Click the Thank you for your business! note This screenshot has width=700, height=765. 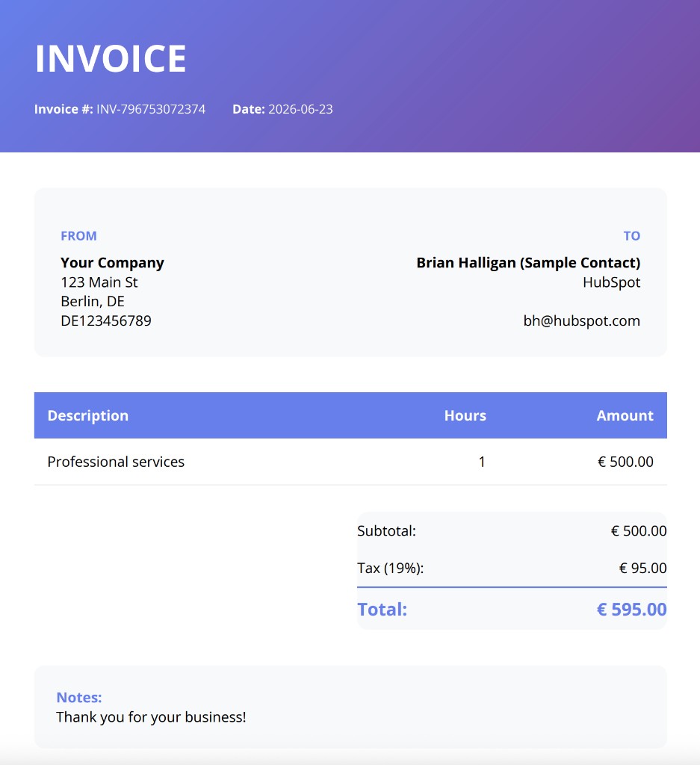click(151, 716)
